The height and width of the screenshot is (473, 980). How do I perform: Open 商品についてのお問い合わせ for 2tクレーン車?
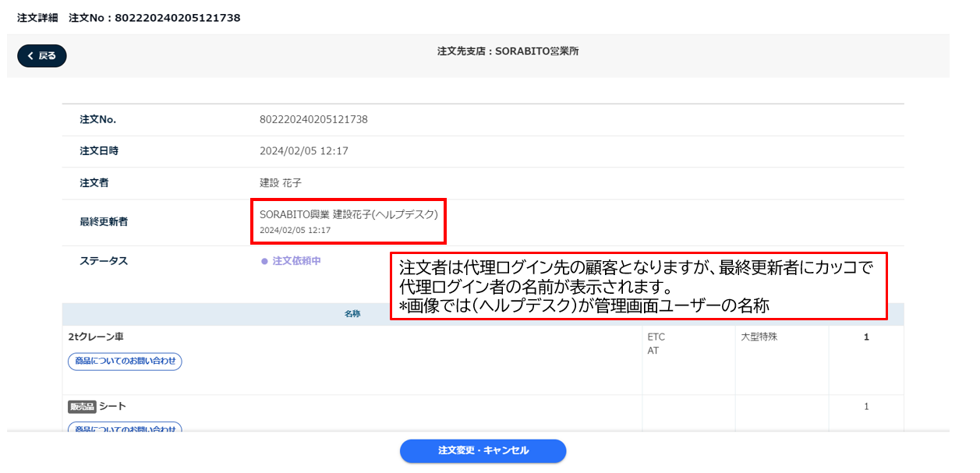pos(125,361)
